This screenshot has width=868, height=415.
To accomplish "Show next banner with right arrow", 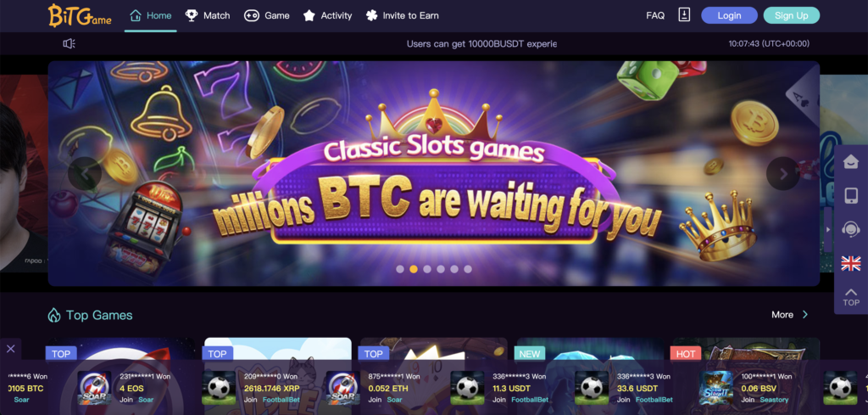I will point(782,173).
